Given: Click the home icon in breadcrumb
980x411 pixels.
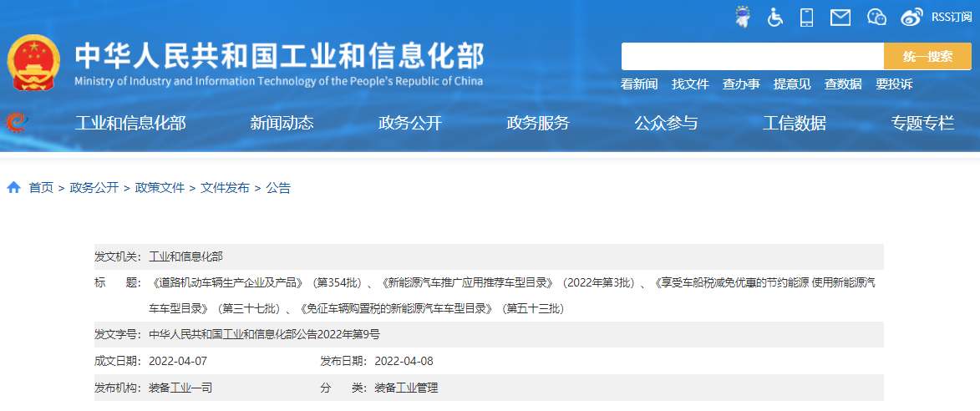Looking at the screenshot, I should tap(13, 187).
